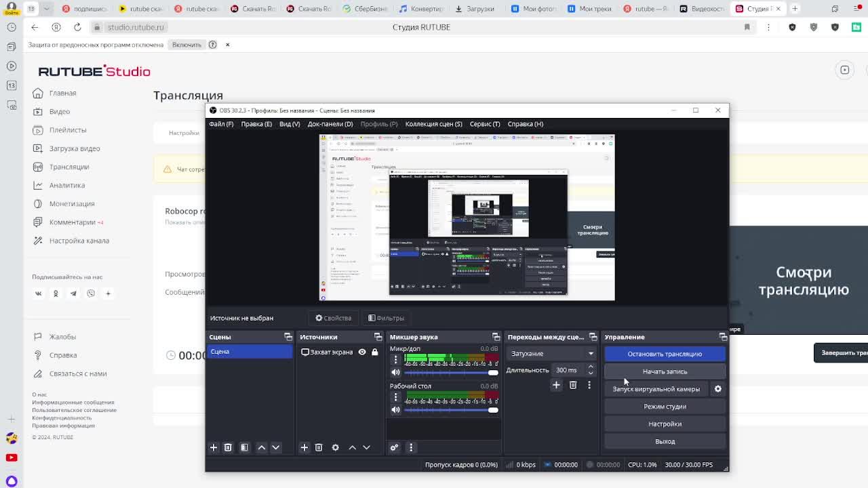Remove selected source trash icon
This screenshot has height=488, width=868.
coord(319,447)
